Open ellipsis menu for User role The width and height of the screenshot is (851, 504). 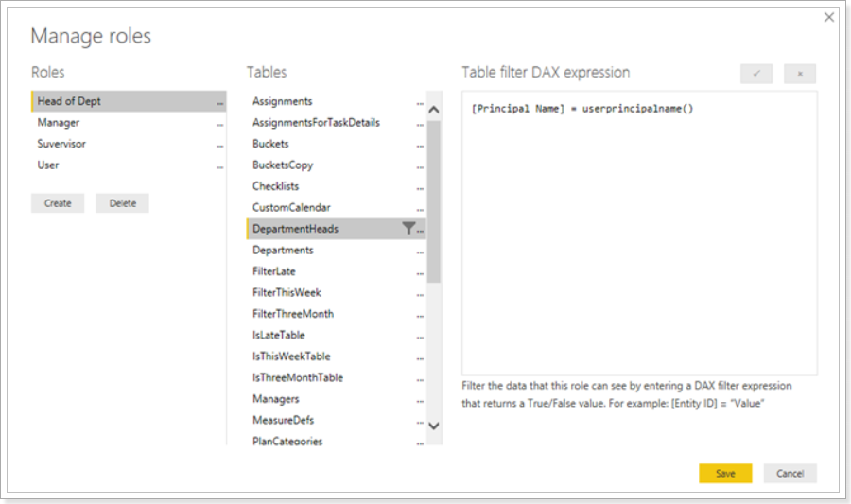pos(219,167)
